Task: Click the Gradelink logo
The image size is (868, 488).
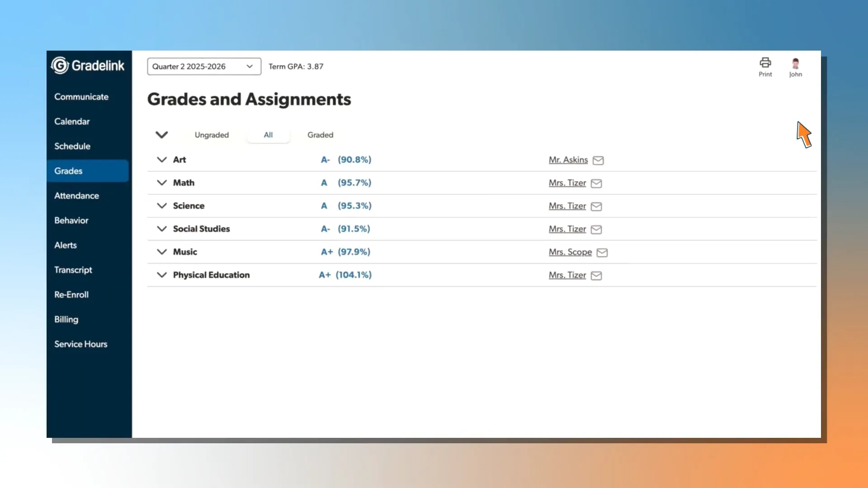Action: 88,65
